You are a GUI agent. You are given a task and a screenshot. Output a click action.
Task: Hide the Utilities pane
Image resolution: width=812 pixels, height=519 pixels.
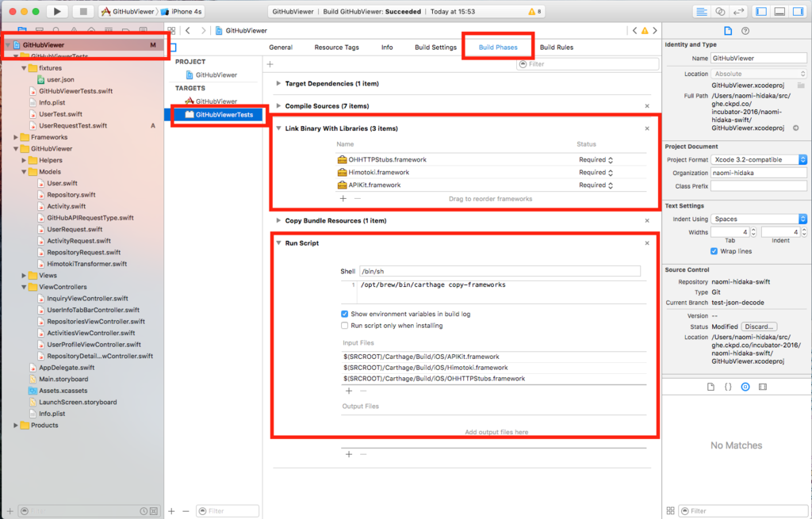[x=798, y=11]
